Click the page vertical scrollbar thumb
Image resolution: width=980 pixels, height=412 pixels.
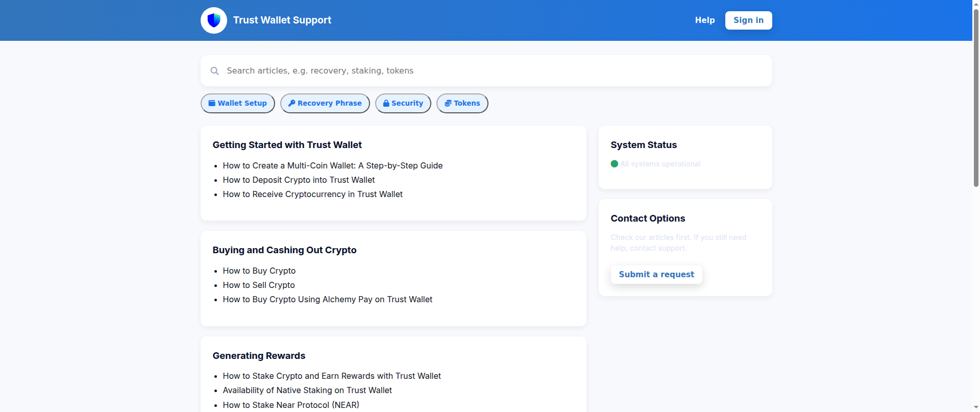tap(976, 97)
